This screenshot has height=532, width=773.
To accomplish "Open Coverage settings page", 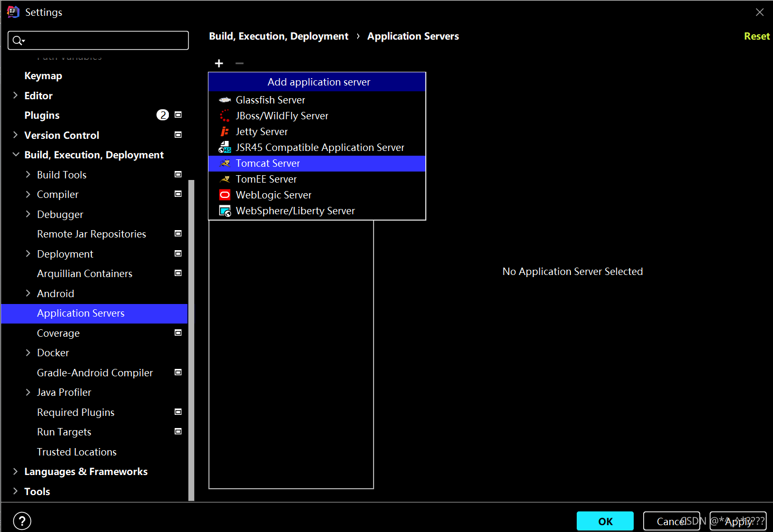I will click(x=58, y=333).
